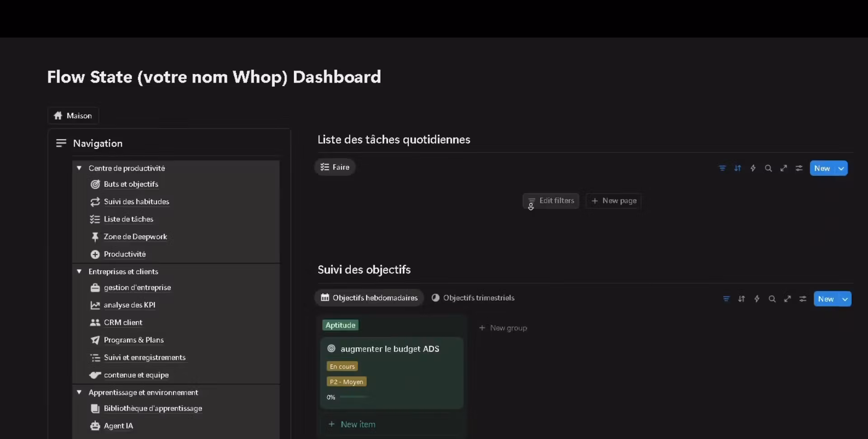868x439 pixels.
Task: Search within the Suivi des objectifs database
Action: (x=772, y=299)
